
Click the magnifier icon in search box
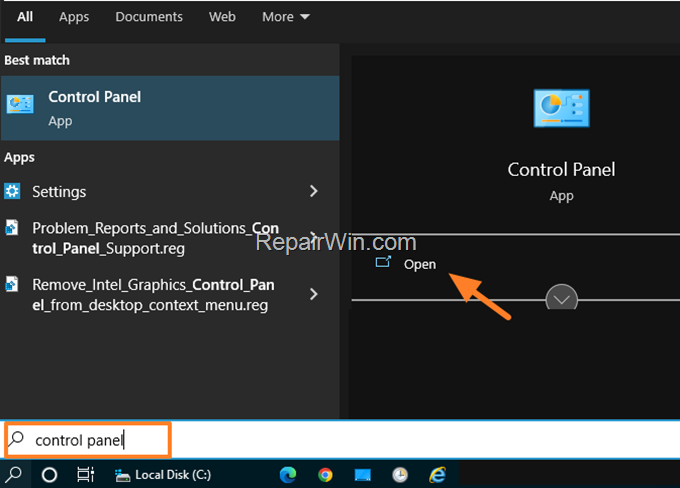point(16,439)
